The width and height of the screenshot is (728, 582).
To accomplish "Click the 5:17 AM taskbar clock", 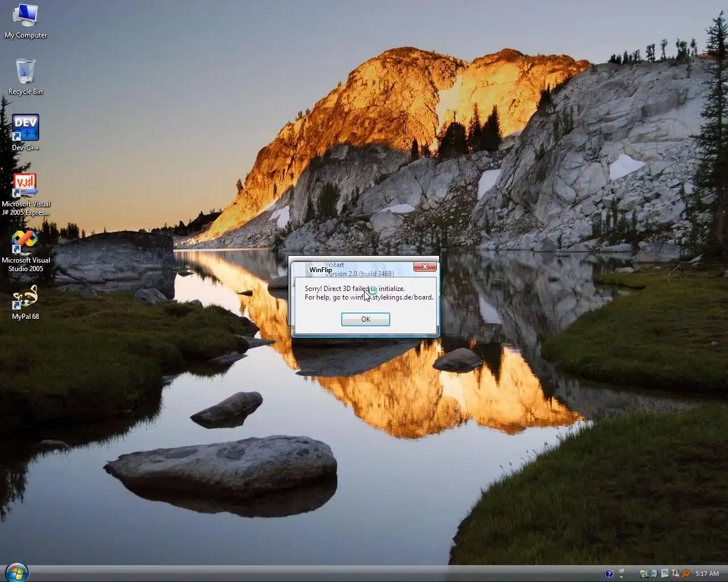I will click(x=707, y=573).
